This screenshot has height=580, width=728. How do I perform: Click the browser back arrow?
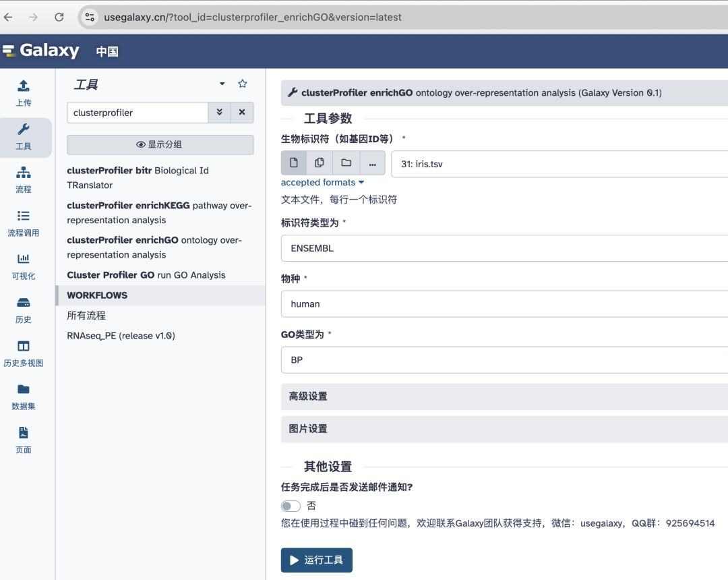click(8, 17)
